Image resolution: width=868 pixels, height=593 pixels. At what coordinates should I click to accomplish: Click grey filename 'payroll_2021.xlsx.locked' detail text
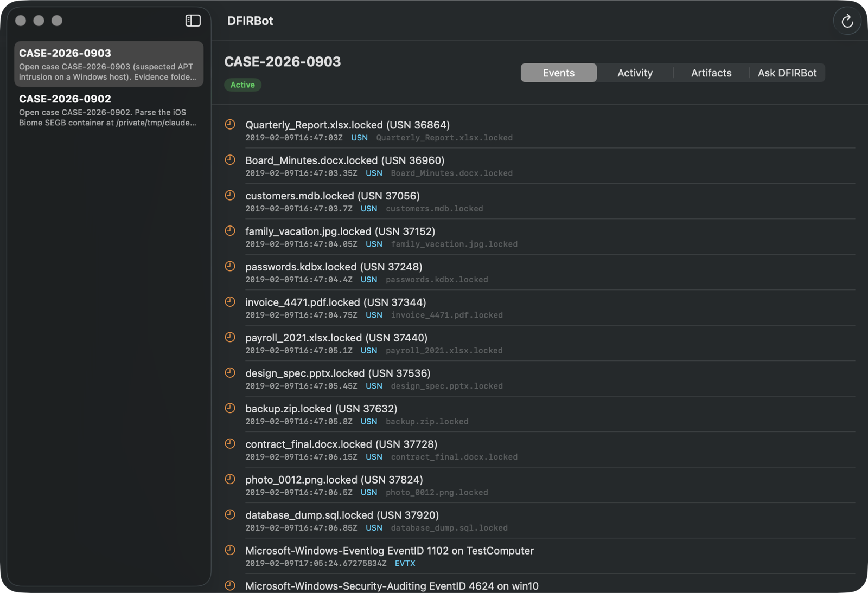444,351
